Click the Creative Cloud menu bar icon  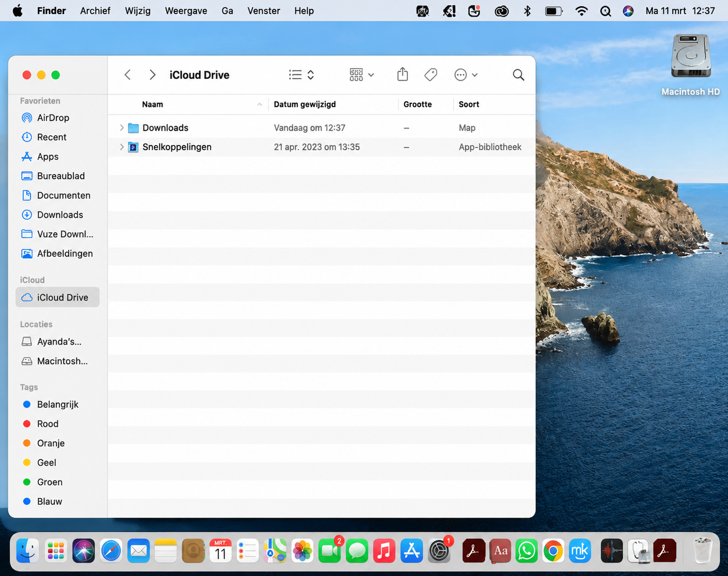501,11
